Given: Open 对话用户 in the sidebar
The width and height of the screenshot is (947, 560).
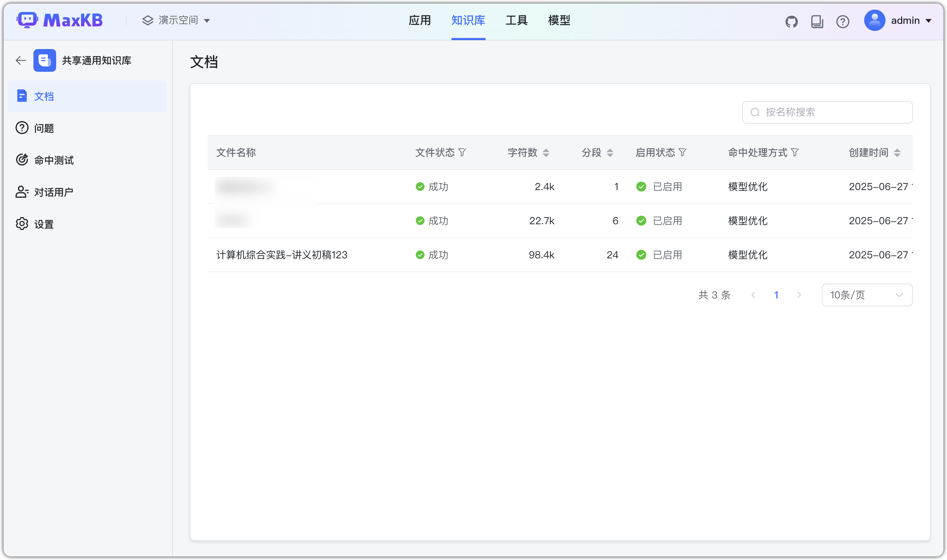Looking at the screenshot, I should pos(87,192).
